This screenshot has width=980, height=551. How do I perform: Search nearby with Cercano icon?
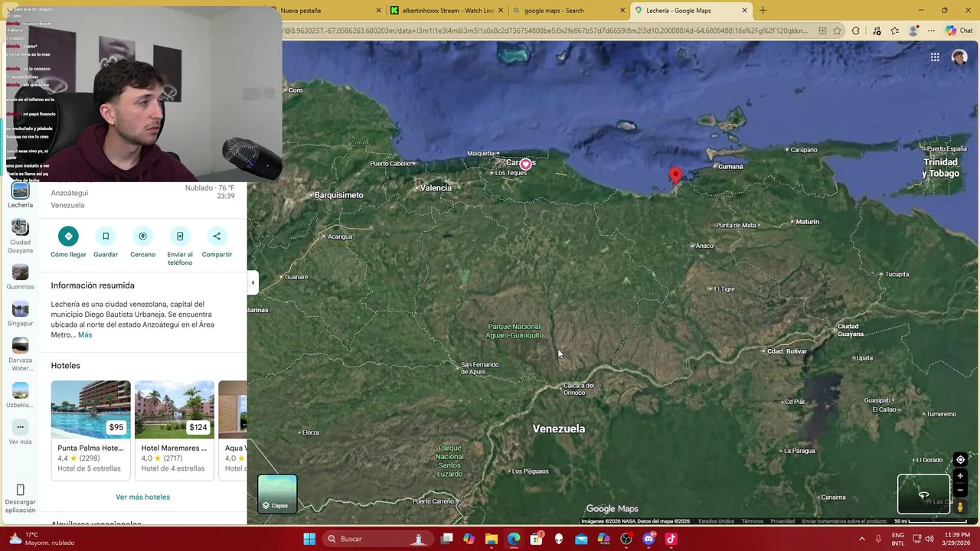(142, 236)
